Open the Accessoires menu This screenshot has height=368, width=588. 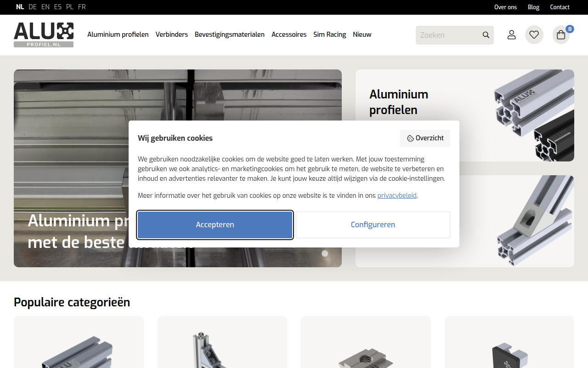289,34
